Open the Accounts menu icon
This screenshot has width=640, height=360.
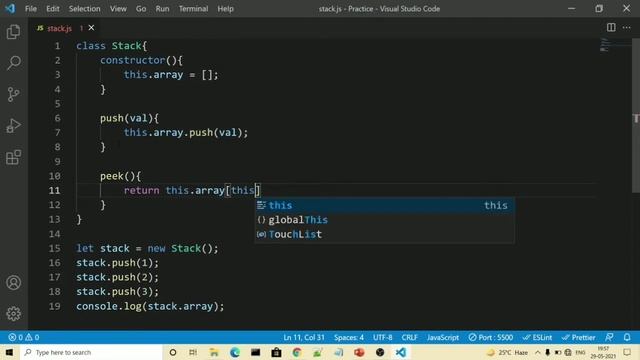point(13,282)
